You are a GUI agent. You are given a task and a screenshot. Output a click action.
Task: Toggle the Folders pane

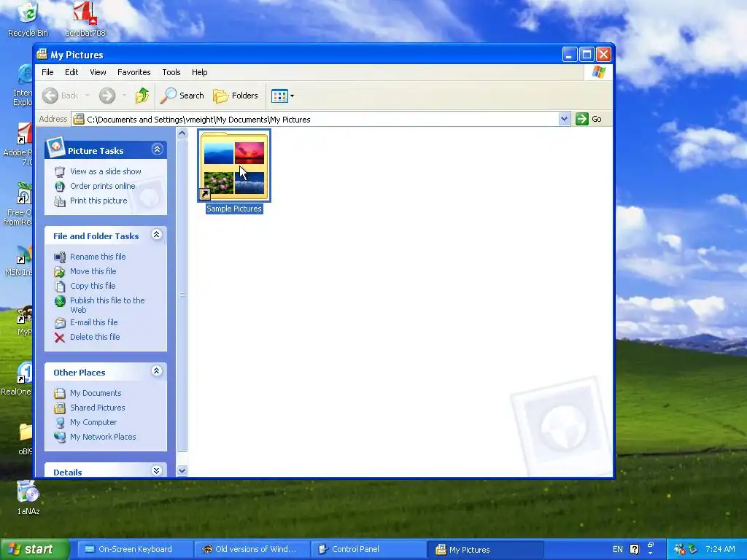(236, 96)
